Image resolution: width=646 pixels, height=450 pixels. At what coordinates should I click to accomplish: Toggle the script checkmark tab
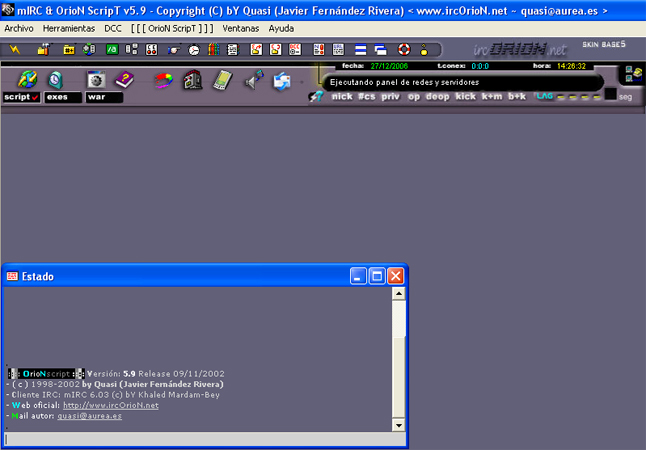point(21,97)
